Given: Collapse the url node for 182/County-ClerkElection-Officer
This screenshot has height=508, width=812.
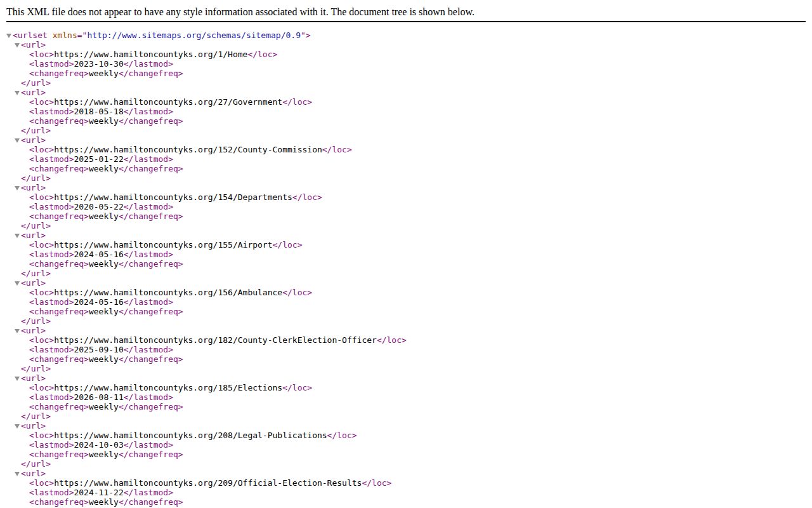Looking at the screenshot, I should 18,331.
